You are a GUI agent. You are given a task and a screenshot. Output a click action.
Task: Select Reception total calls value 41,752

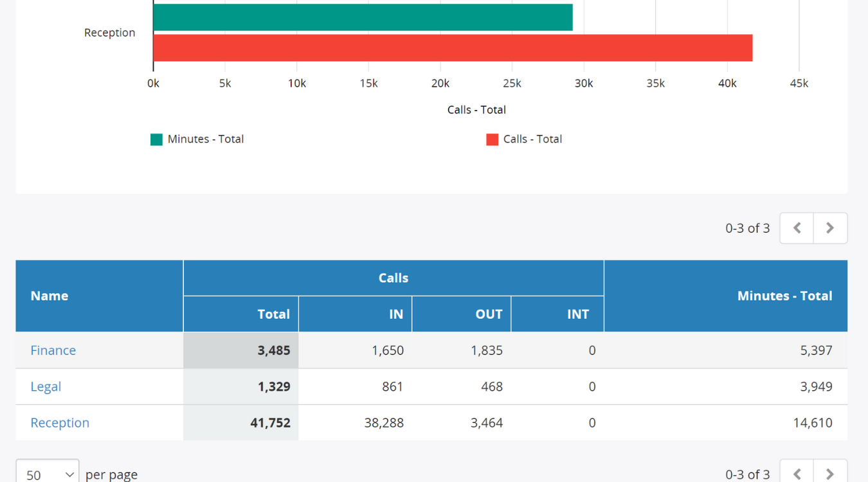270,422
